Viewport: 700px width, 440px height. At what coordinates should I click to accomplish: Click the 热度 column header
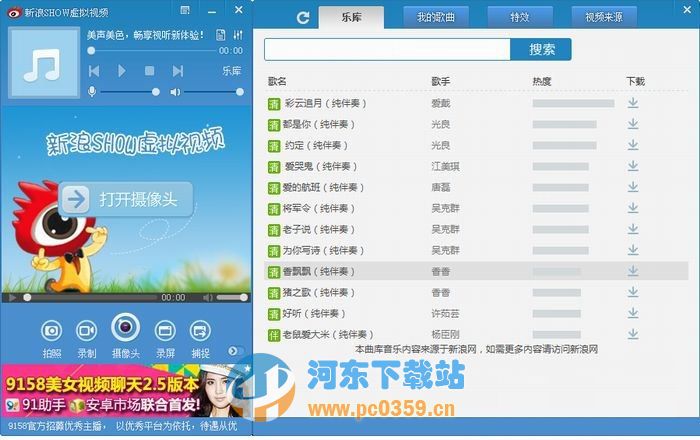pos(542,81)
